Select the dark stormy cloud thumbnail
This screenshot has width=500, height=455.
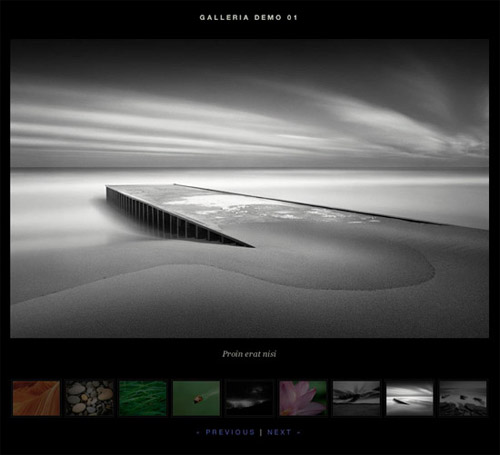coord(249,398)
